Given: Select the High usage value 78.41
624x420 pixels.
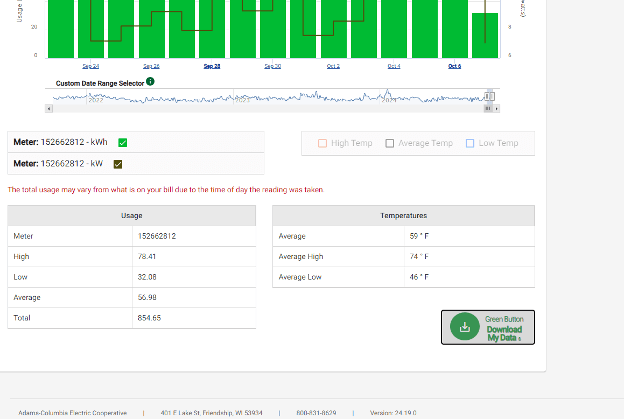Looking at the screenshot, I should tap(147, 257).
